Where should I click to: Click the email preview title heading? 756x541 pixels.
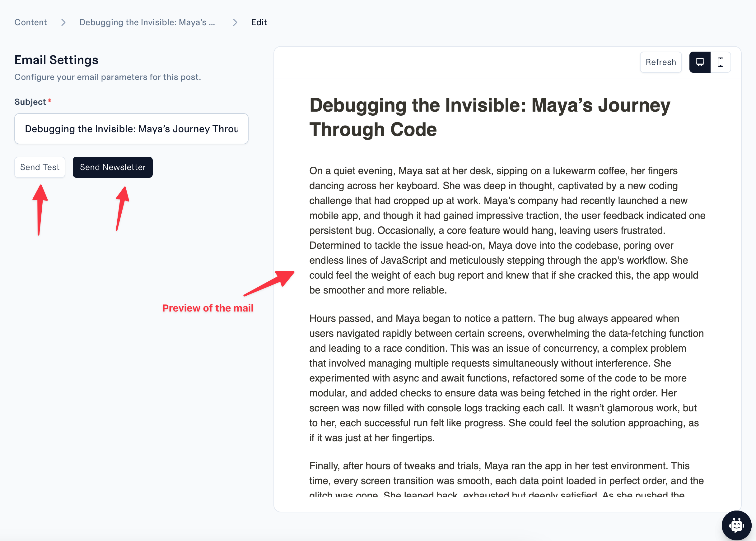[x=489, y=117]
